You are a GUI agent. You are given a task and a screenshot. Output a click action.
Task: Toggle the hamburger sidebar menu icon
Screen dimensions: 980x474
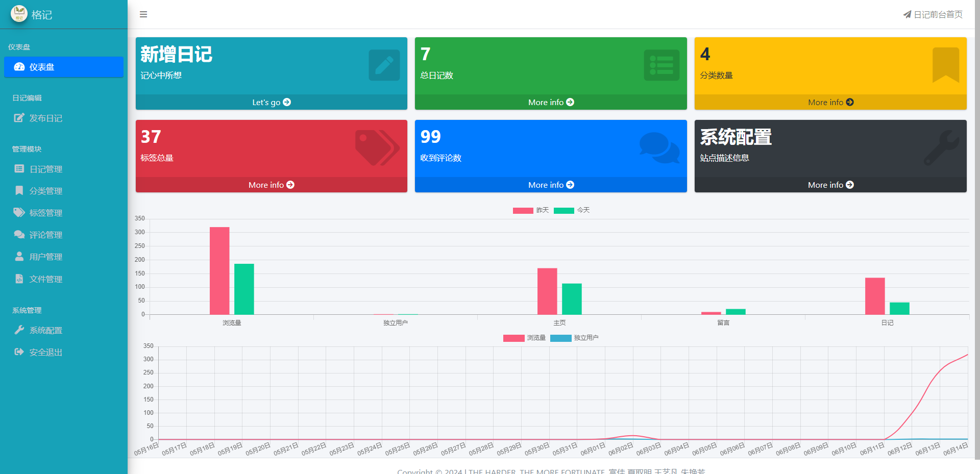click(x=143, y=14)
